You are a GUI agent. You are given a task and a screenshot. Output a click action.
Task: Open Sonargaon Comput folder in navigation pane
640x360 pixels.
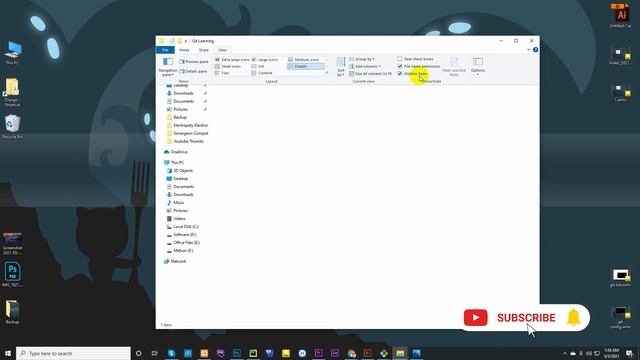click(187, 133)
